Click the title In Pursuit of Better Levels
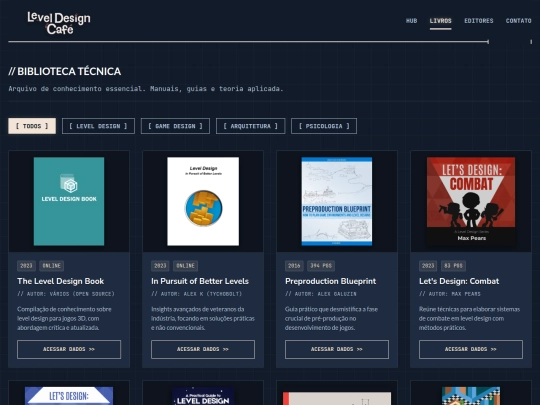Image resolution: width=540 pixels, height=405 pixels. coord(200,281)
